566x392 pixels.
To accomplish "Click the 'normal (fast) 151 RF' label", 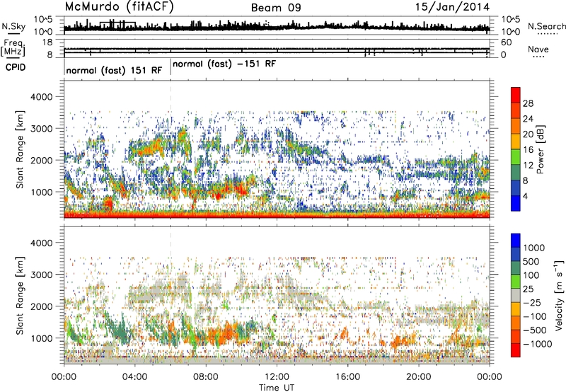I will coord(114,70).
